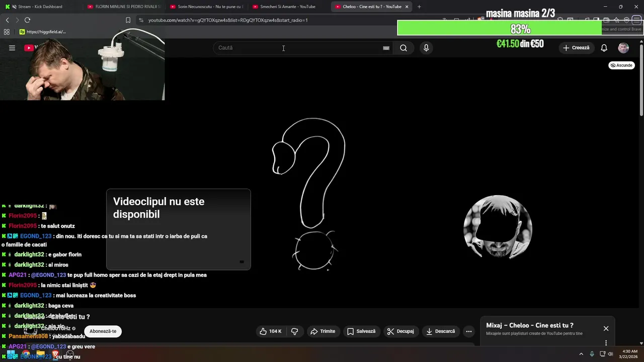Open the Mixaj playlist three-dot options
644x362 pixels.
point(606,343)
